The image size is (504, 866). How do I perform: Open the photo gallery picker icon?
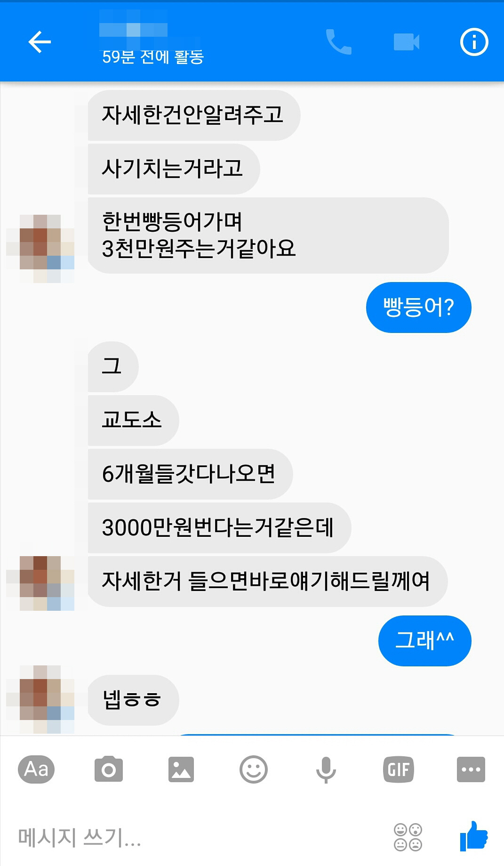click(x=181, y=769)
